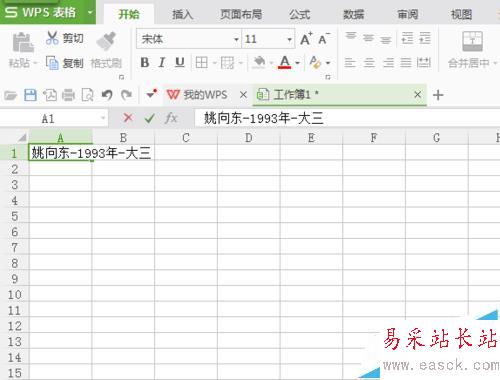
Task: Add a new document tab with plus
Action: (x=438, y=95)
